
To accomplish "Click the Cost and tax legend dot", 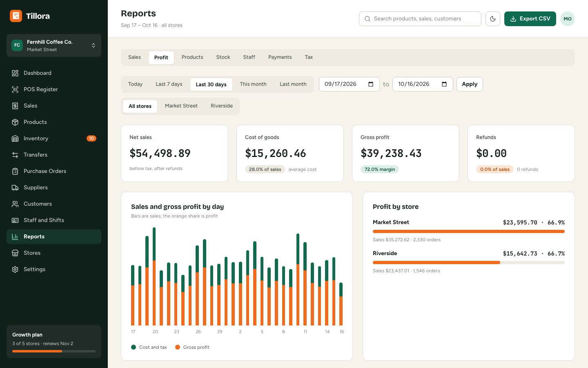I will [x=134, y=347].
